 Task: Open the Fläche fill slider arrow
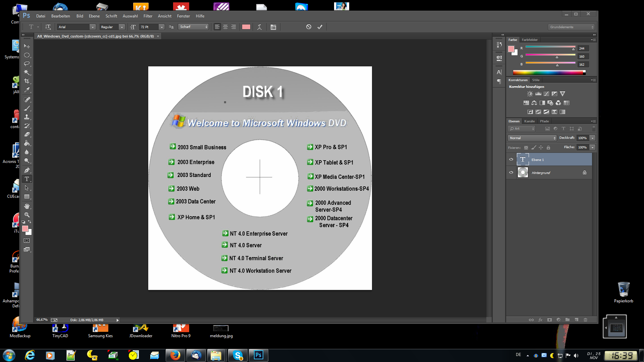(x=593, y=147)
